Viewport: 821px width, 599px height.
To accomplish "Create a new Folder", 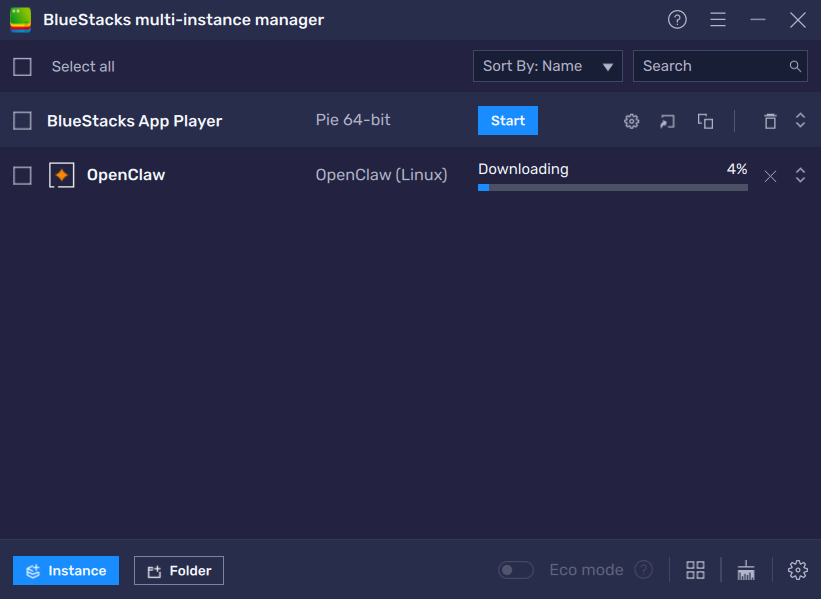I will 179,570.
